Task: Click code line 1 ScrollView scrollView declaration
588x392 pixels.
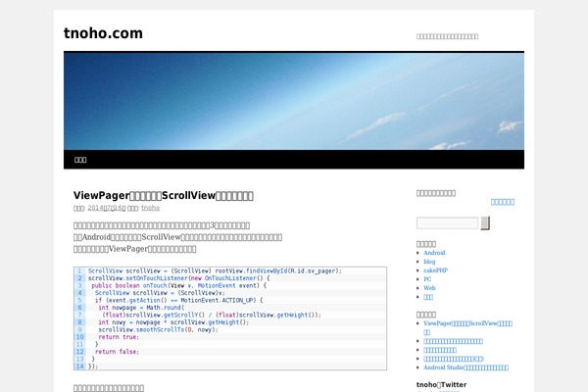Action: [x=215, y=270]
